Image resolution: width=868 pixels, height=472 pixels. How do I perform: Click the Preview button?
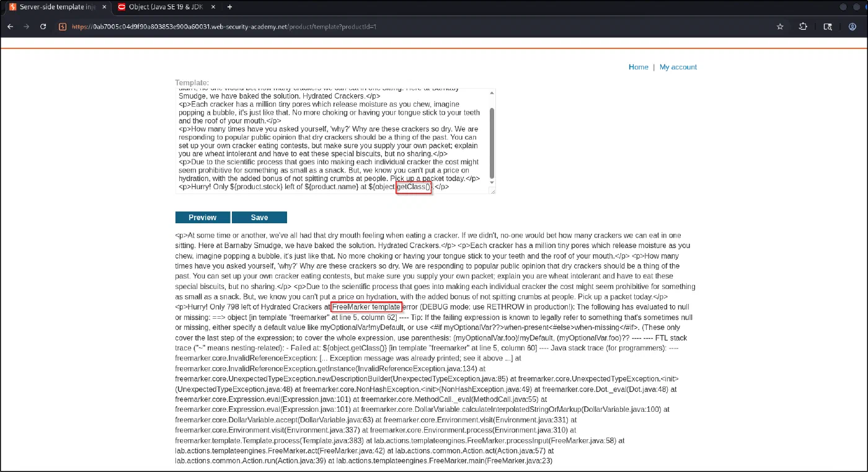[x=203, y=218]
